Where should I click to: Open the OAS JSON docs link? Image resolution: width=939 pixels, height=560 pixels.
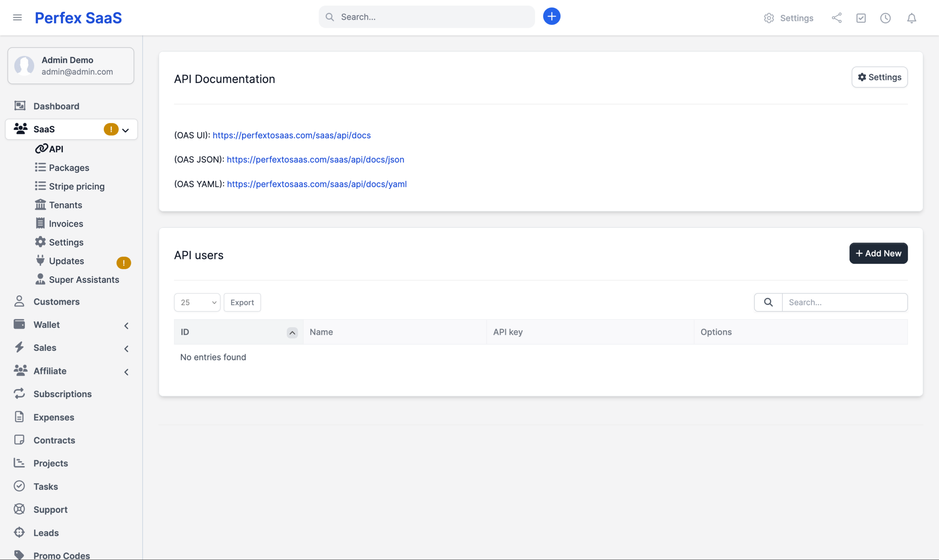[315, 160]
